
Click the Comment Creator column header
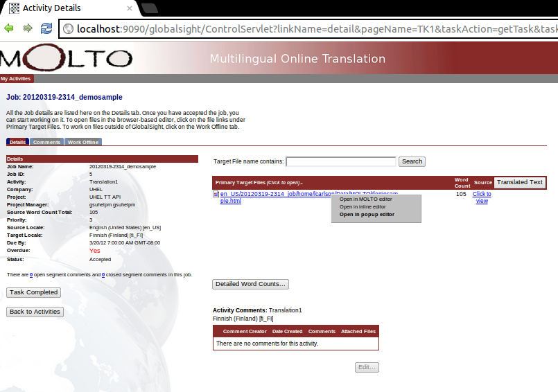click(x=245, y=332)
